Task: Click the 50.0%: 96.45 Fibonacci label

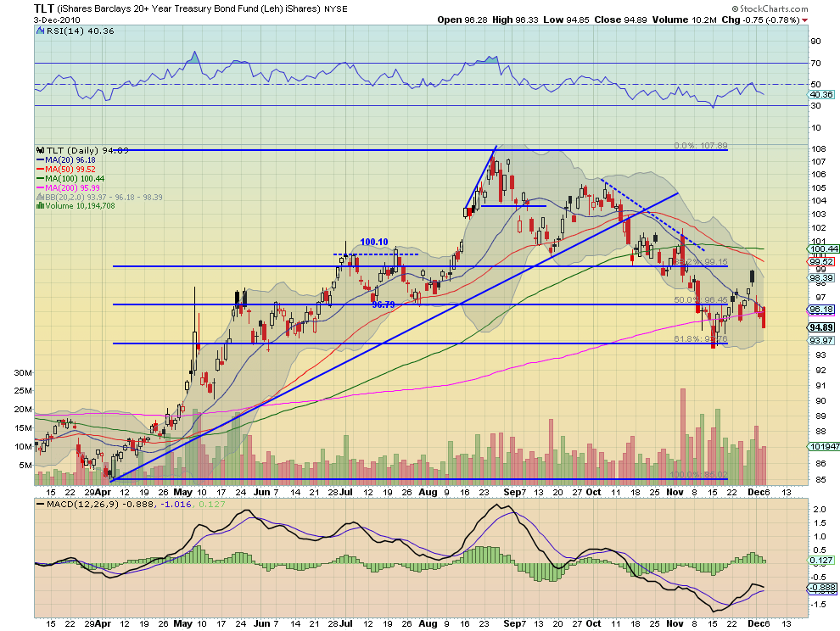Action: (x=701, y=300)
